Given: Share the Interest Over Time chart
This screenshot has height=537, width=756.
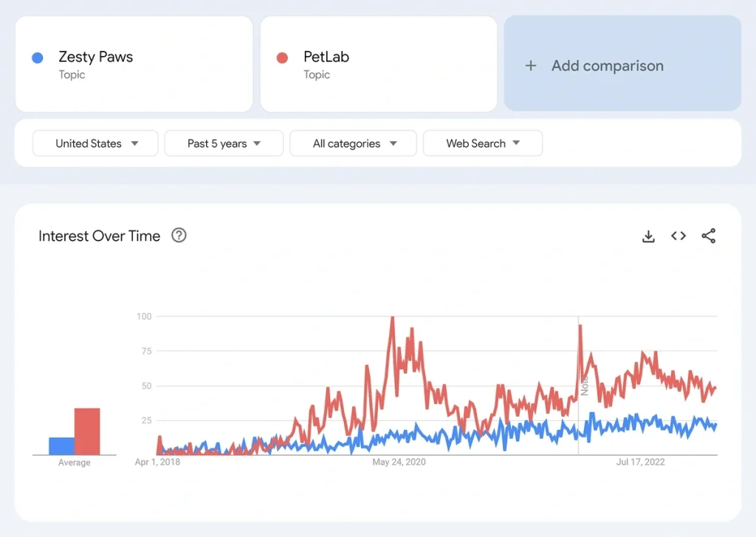Looking at the screenshot, I should [x=708, y=236].
